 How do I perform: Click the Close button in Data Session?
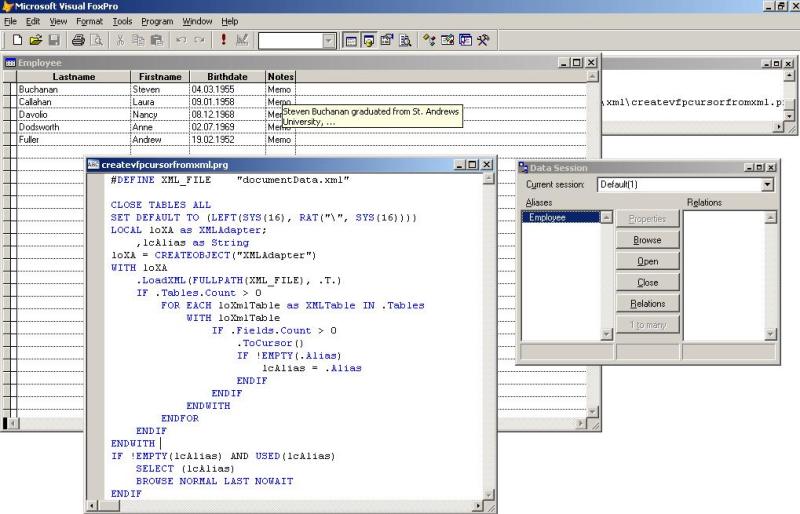tap(647, 282)
